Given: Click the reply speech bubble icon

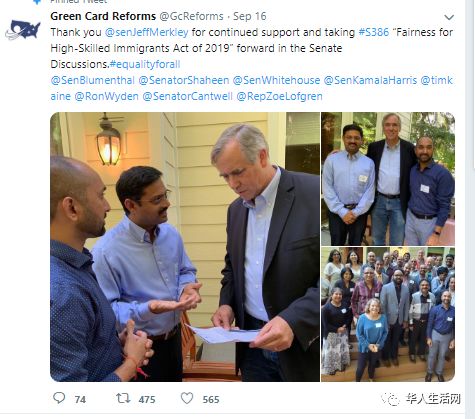Looking at the screenshot, I should click(59, 398).
